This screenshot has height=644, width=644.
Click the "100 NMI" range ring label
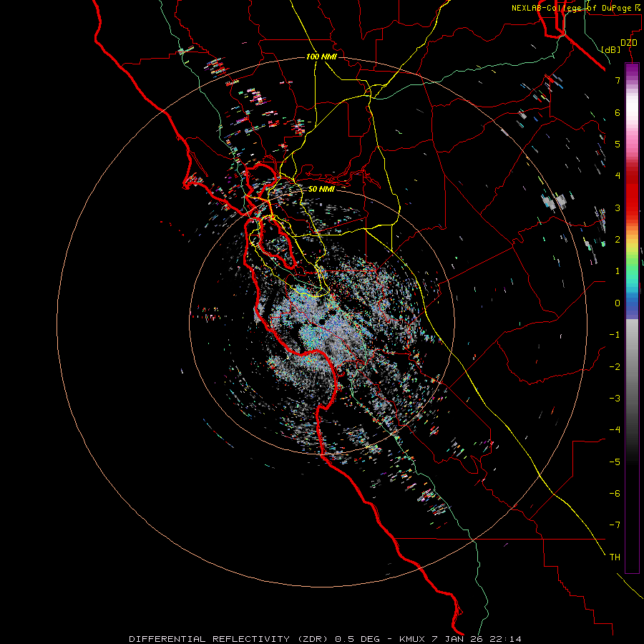pyautogui.click(x=321, y=57)
